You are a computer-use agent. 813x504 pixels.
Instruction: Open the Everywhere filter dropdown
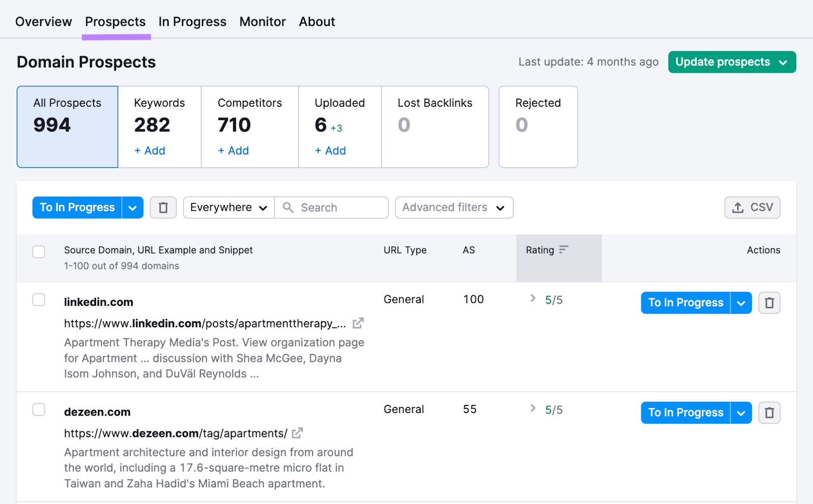tap(228, 207)
